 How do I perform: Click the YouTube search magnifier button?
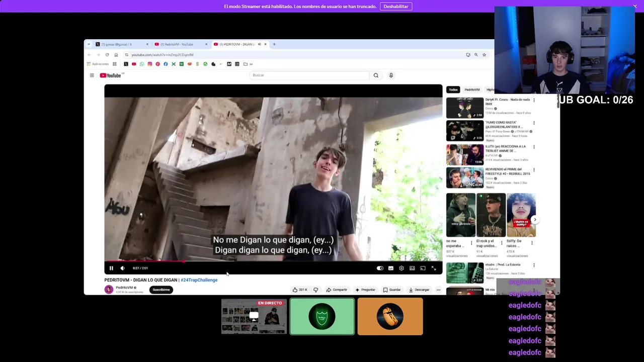[x=376, y=75]
